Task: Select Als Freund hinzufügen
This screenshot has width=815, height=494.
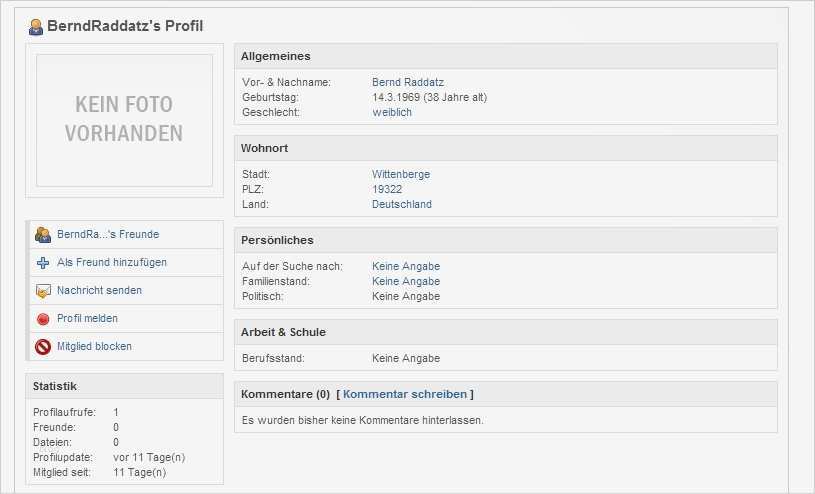Action: tap(112, 263)
